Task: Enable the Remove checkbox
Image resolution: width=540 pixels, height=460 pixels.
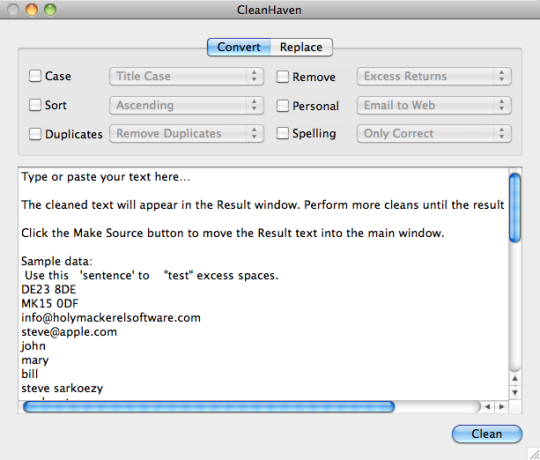Action: pos(282,76)
